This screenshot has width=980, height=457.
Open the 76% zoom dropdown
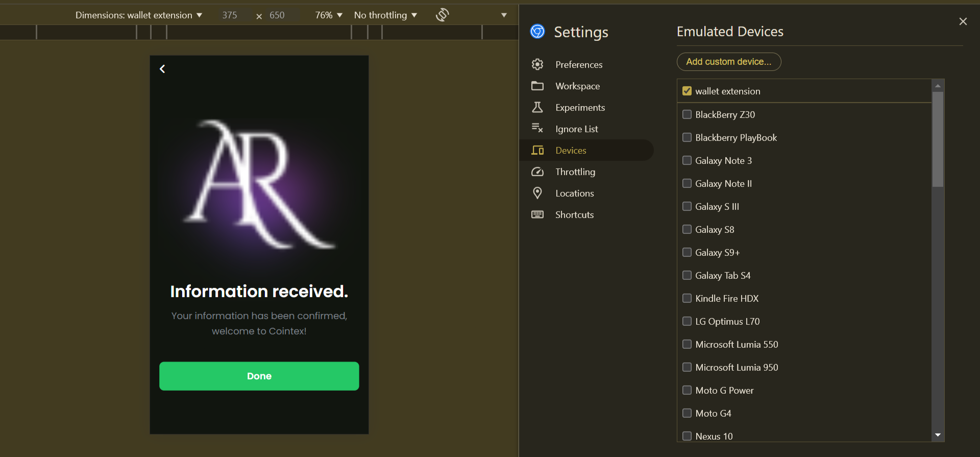click(329, 15)
